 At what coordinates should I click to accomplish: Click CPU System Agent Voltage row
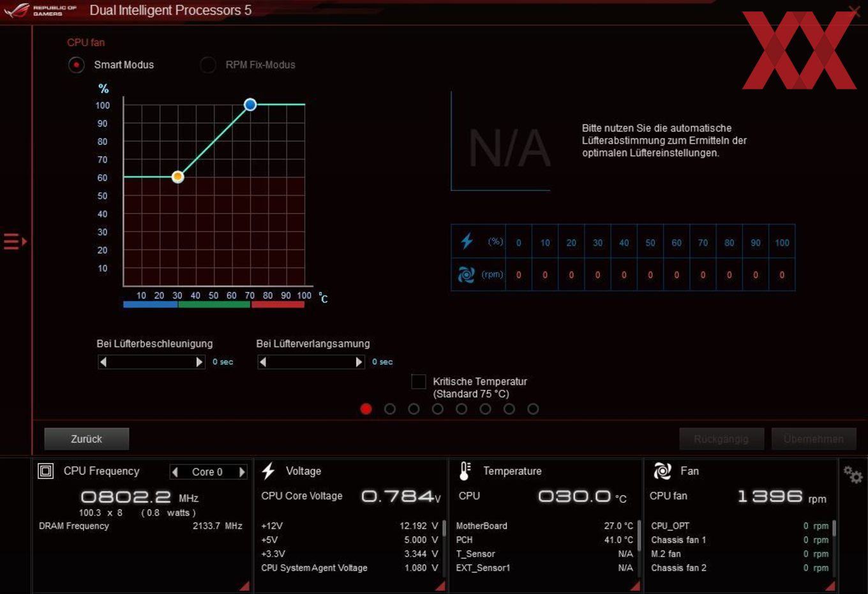pyautogui.click(x=349, y=568)
